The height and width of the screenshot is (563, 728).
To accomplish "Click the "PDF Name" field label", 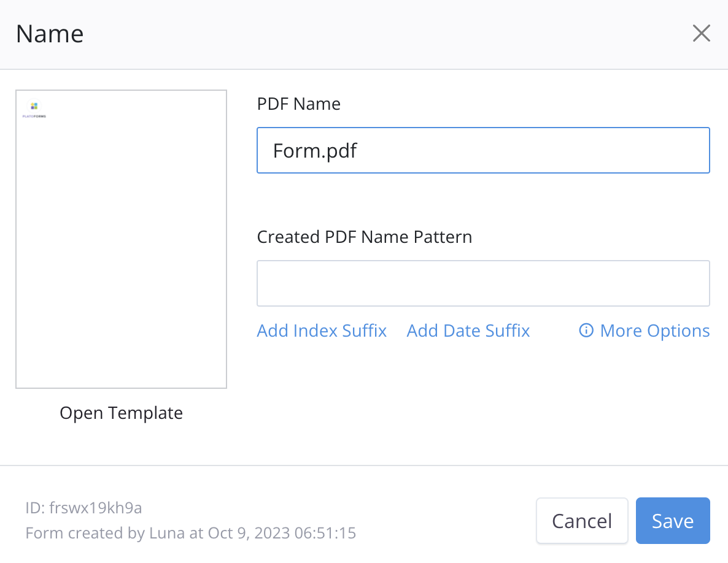I will pyautogui.click(x=298, y=104).
